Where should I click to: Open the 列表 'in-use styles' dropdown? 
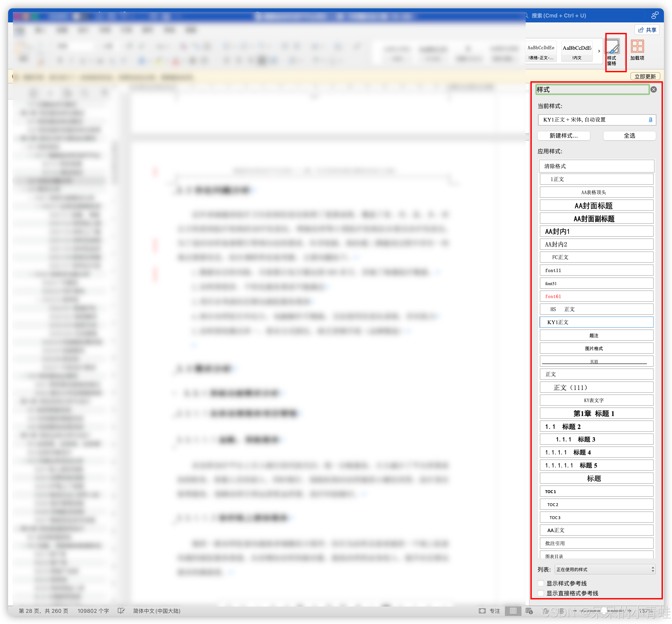[x=605, y=569]
